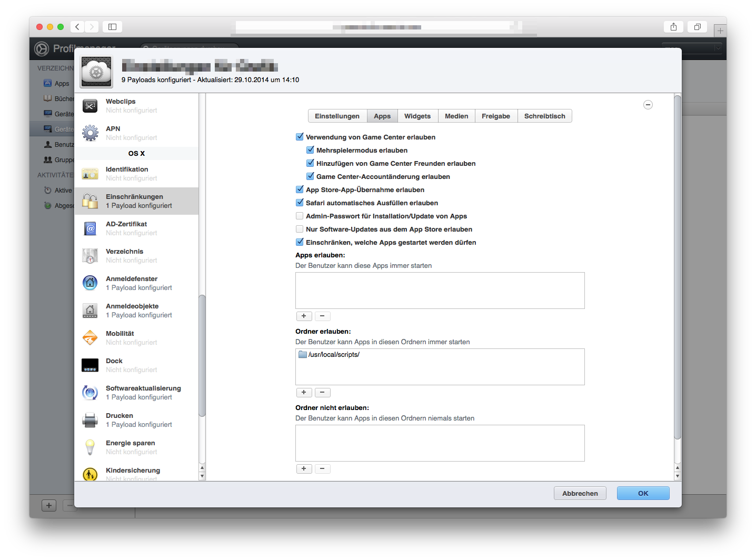Click the payload list scroll-down arrow
The width and height of the screenshot is (756, 560).
[x=202, y=476]
